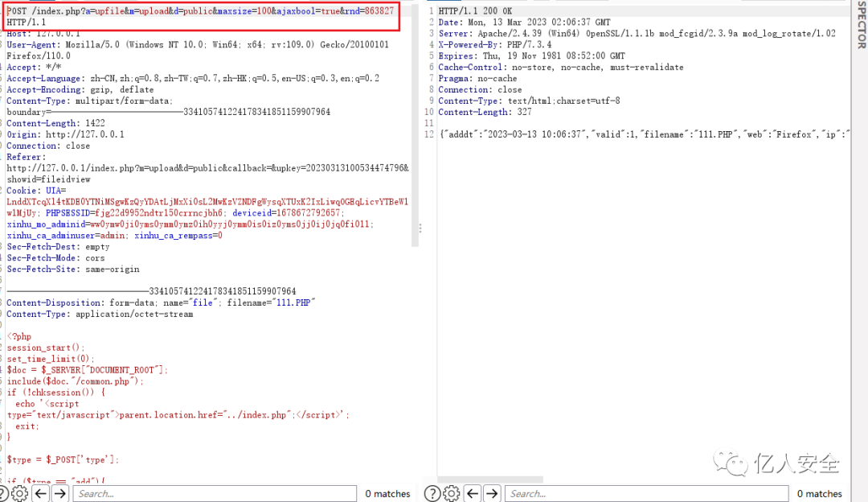868x502 pixels.
Task: Open response search help icon
Action: tap(432, 493)
